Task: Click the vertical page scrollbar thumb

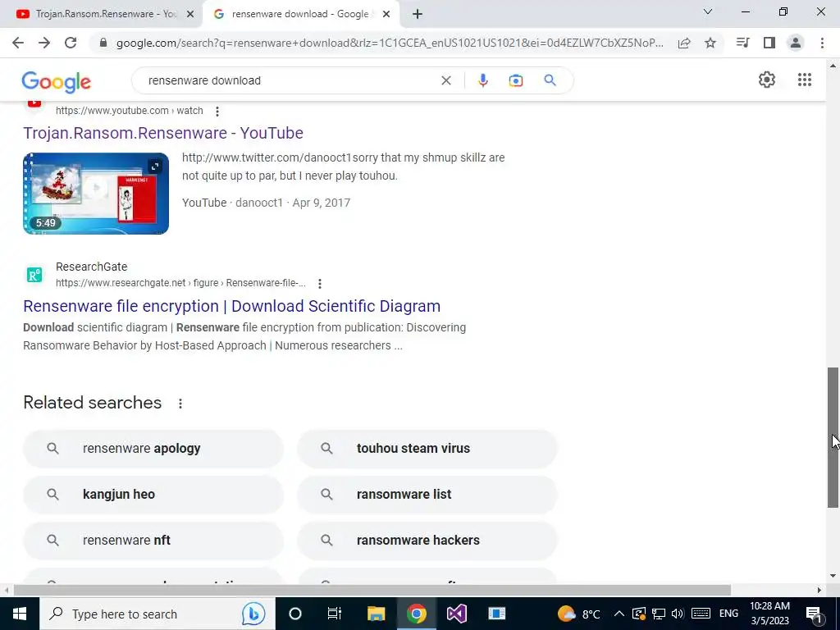Action: click(833, 438)
